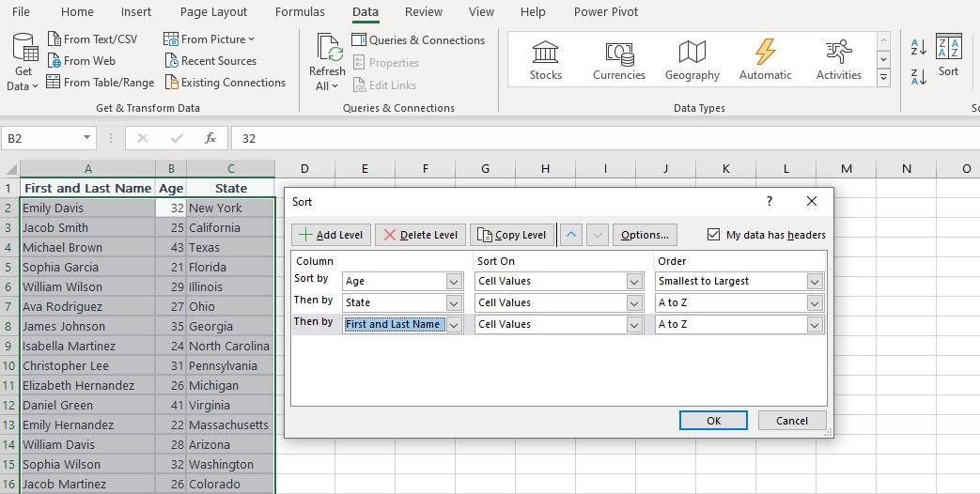Click the Sort dialog help question mark
980x494 pixels.
(x=770, y=201)
